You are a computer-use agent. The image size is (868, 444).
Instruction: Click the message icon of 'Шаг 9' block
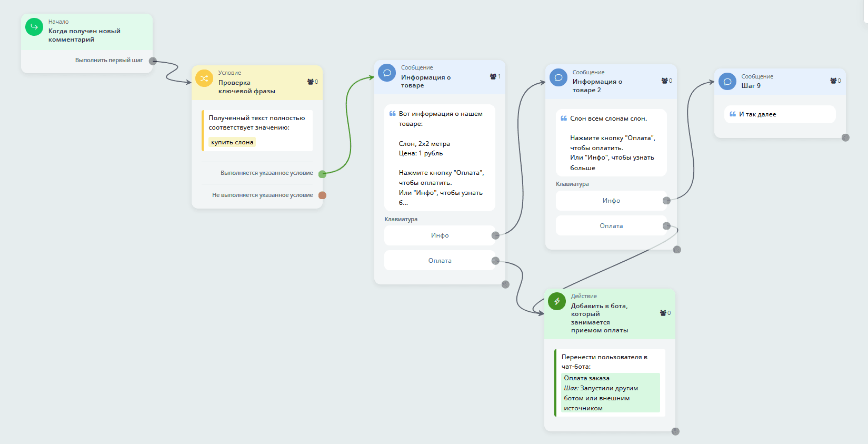[x=727, y=82]
